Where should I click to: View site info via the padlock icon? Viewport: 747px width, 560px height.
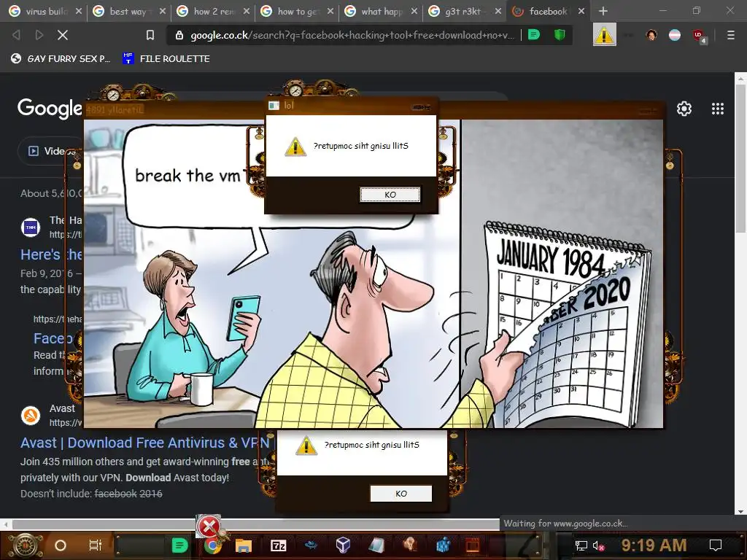179,35
